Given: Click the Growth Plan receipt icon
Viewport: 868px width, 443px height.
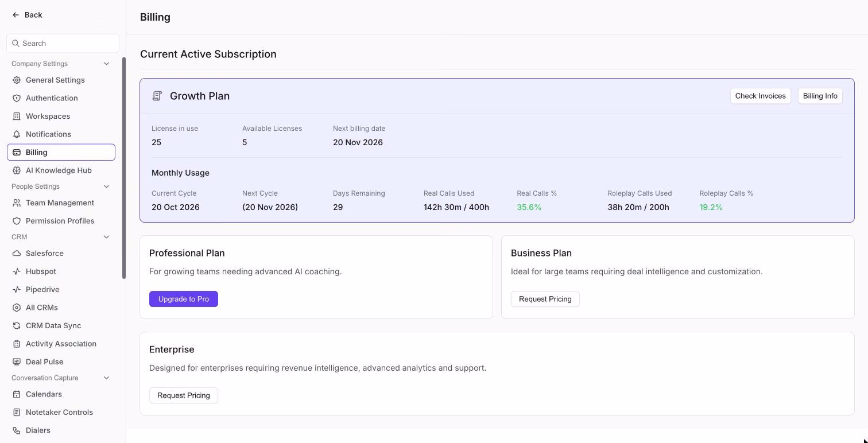Looking at the screenshot, I should click(157, 96).
